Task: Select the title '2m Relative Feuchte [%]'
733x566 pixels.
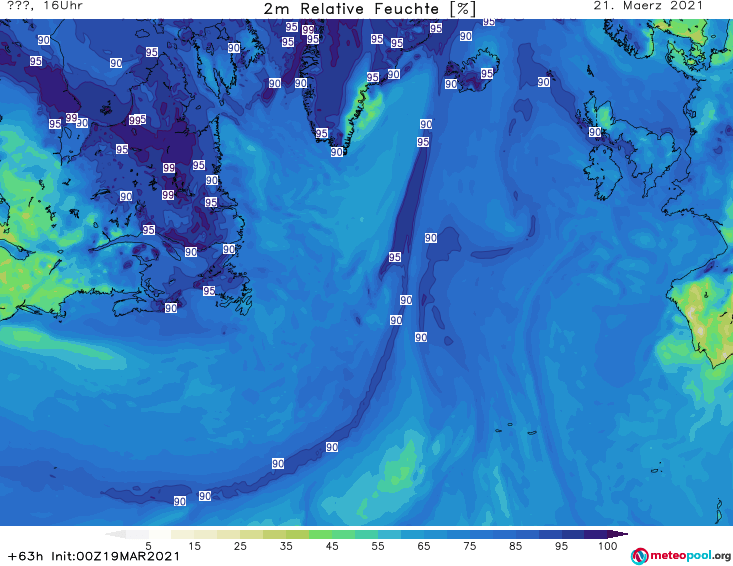Action: click(x=370, y=8)
